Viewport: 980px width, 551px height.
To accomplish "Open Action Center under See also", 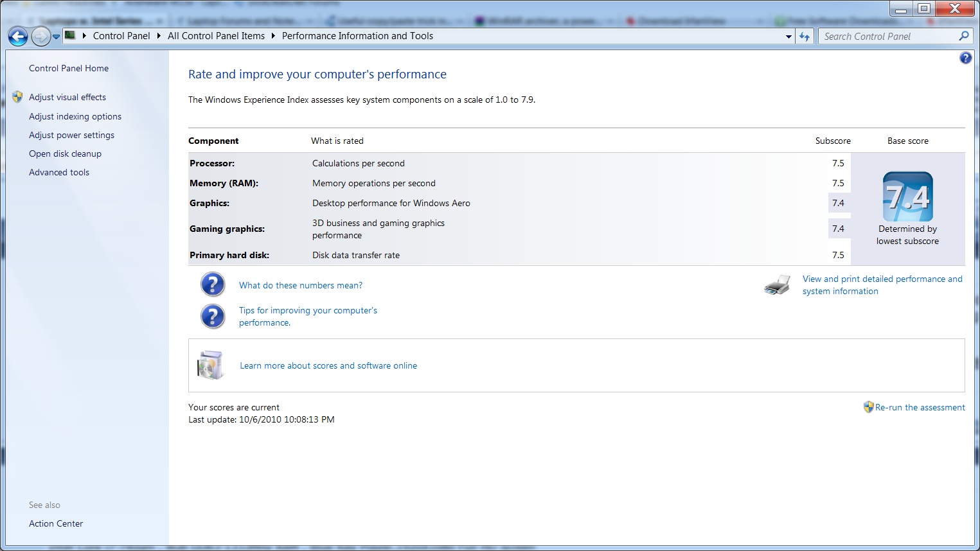I will tap(56, 523).
